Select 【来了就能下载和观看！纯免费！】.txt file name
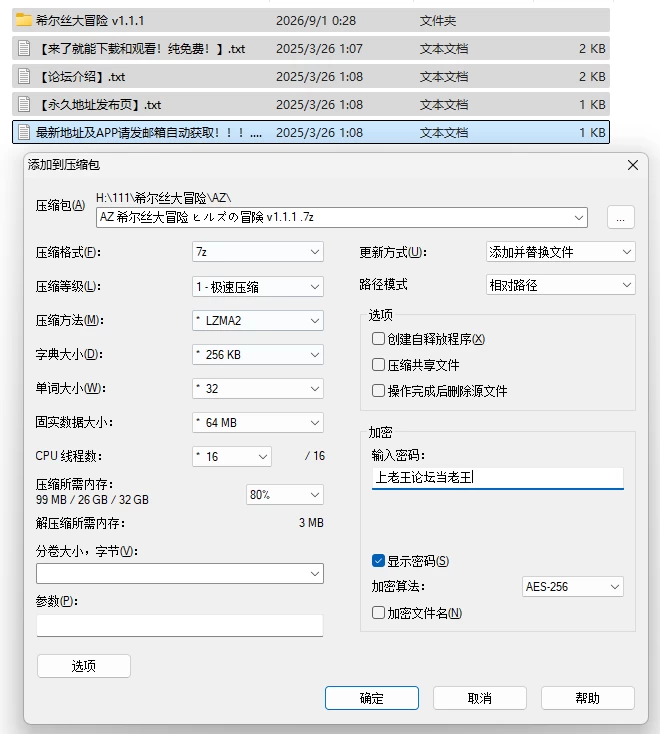The width and height of the screenshot is (660, 734). point(140,48)
